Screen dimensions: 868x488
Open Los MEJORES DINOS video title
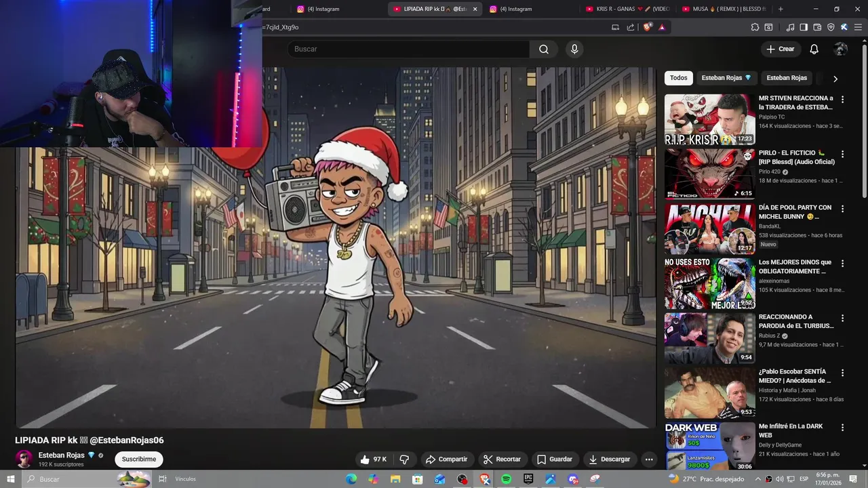coord(795,266)
